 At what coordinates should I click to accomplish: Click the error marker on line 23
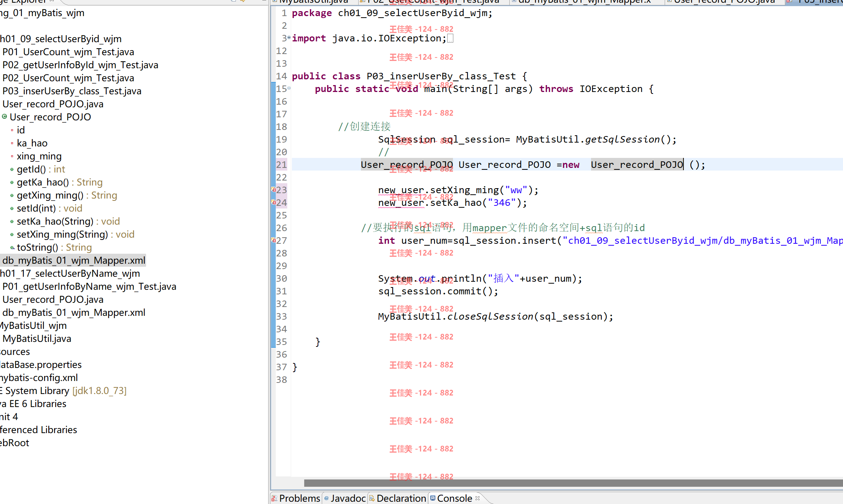coord(274,190)
